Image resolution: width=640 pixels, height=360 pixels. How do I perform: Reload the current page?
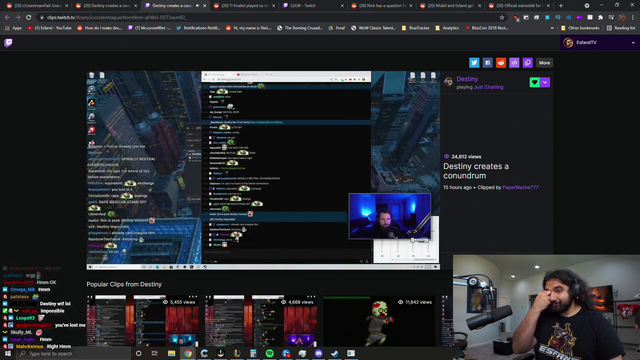tap(29, 18)
